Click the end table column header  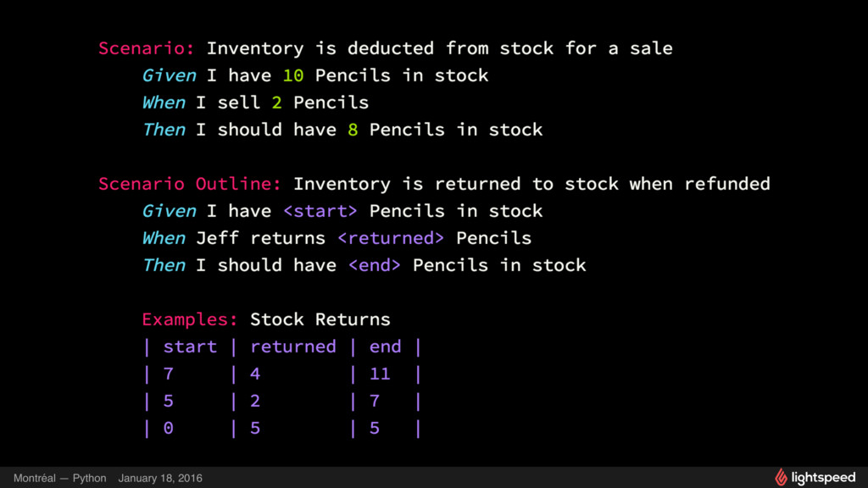(x=386, y=347)
